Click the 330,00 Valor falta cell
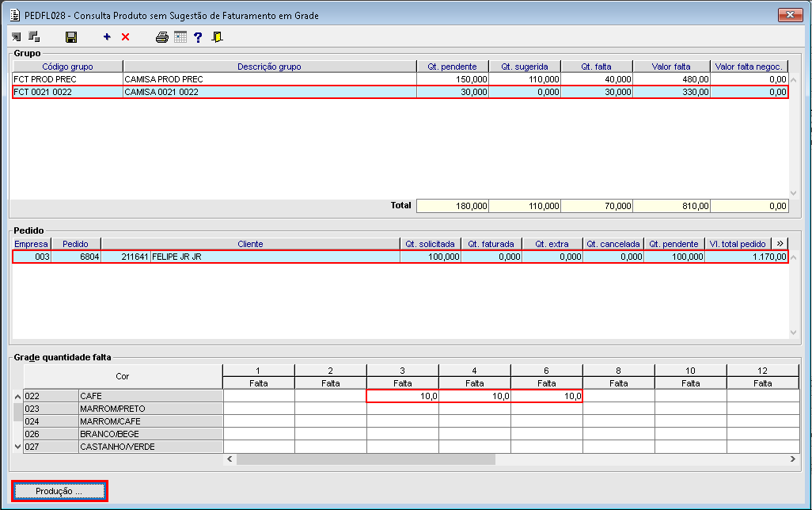This screenshot has width=812, height=510. [671, 92]
